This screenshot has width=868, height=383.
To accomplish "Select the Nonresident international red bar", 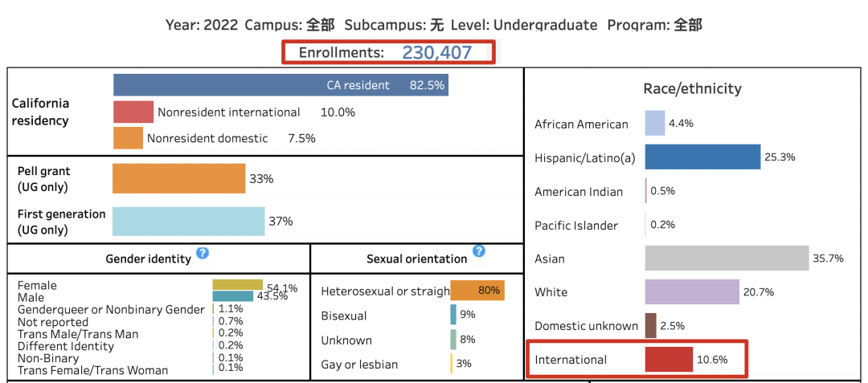I will click(x=133, y=112).
